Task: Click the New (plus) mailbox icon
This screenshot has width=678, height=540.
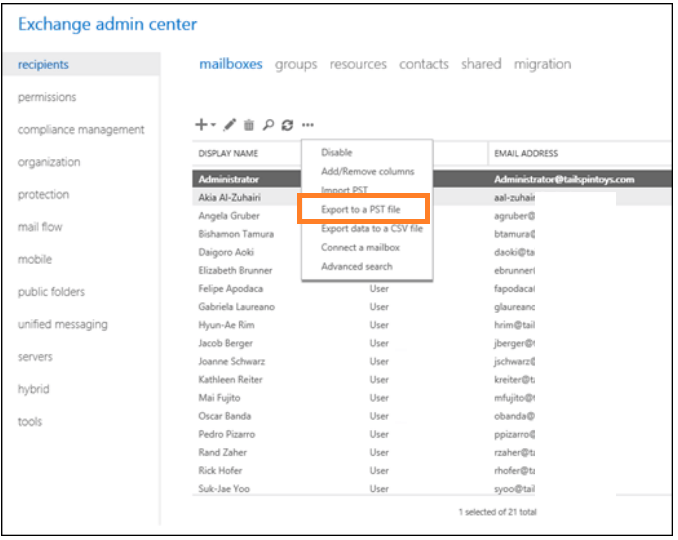Action: click(x=201, y=125)
